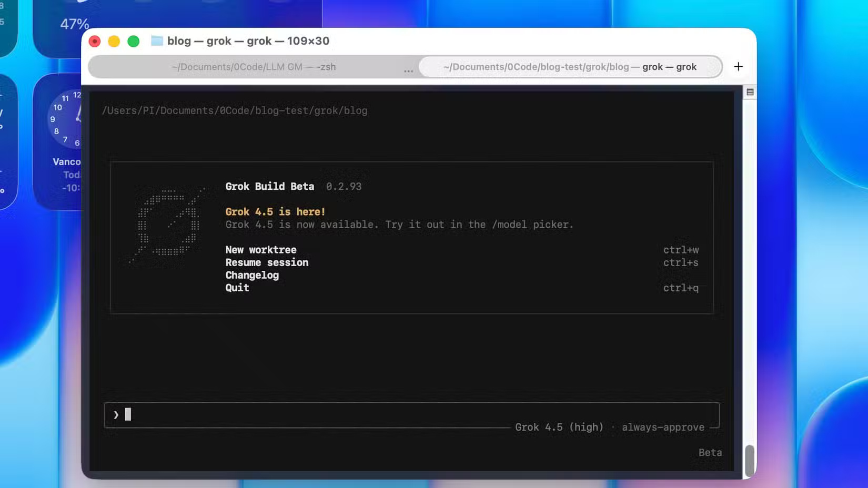Click the prompt chevron symbol
The width and height of the screenshot is (868, 488).
point(116,415)
